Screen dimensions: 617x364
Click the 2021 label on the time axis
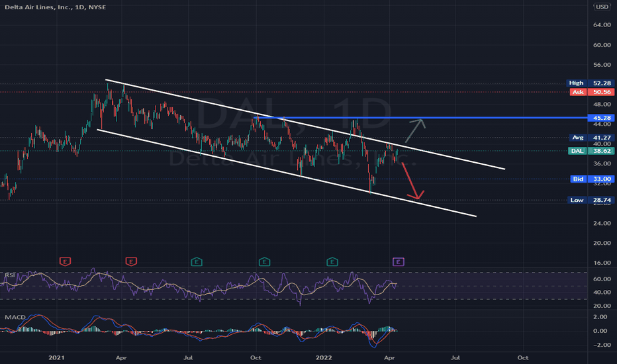click(56, 357)
